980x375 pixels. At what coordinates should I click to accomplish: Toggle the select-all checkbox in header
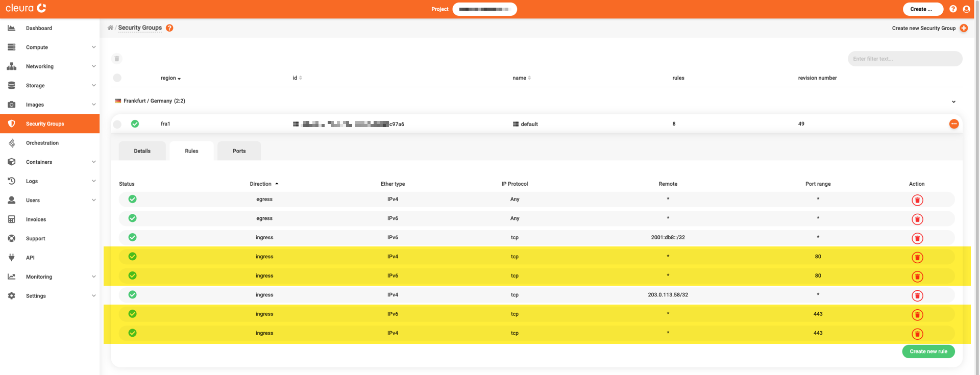click(117, 78)
